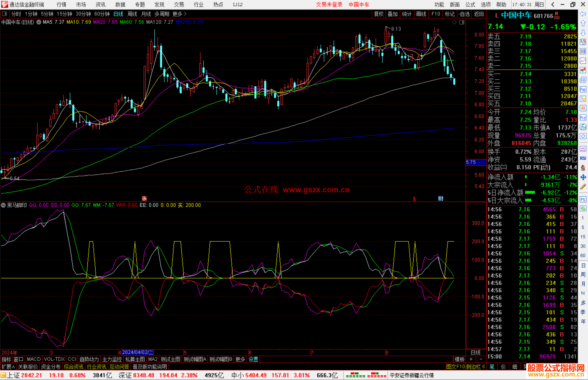Viewport: 588px width, 380px height.
Task: Switch to the 周线 weekly period tab
Action: [132, 14]
